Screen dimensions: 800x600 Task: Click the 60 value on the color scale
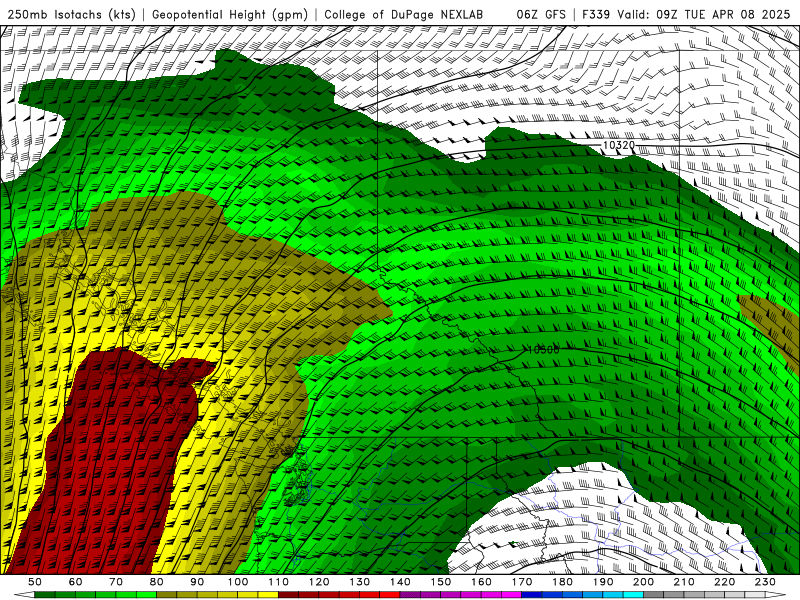75,582
